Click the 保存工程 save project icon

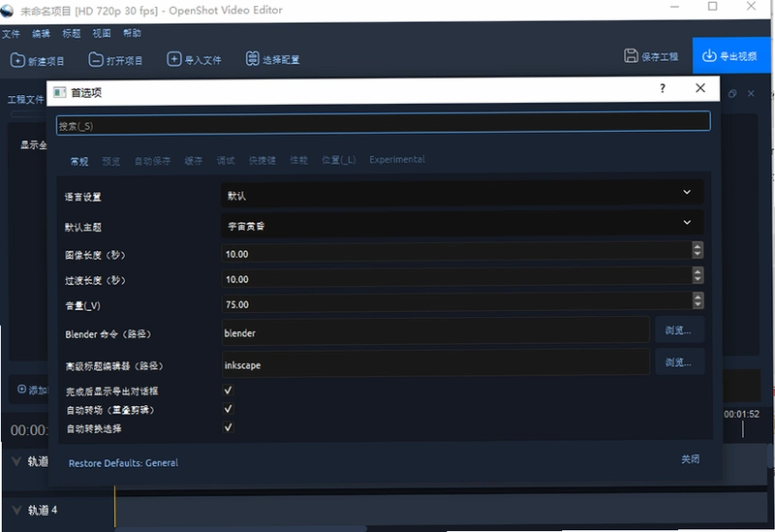pos(631,55)
